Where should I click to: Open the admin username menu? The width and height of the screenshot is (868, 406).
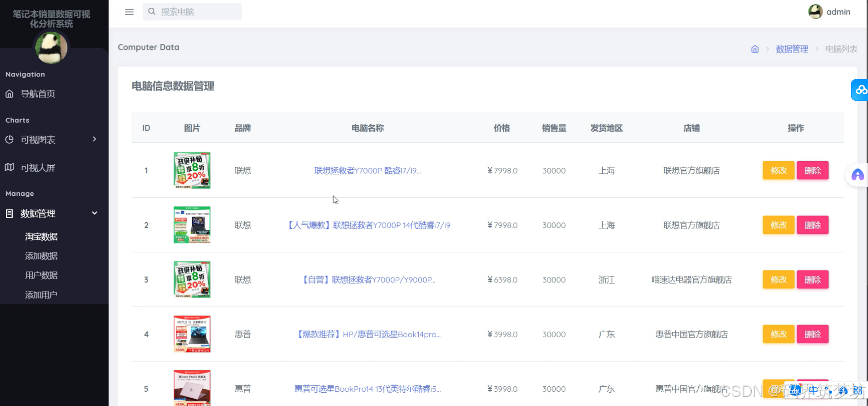838,12
